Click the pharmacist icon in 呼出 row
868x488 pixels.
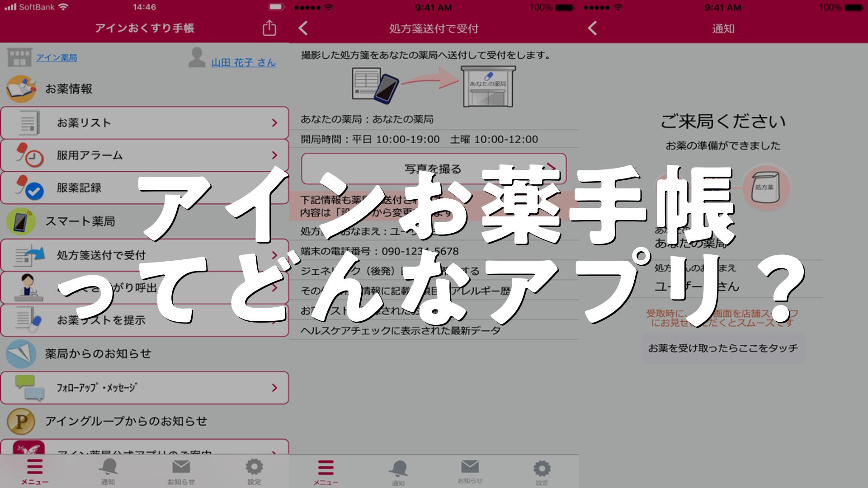pos(28,288)
